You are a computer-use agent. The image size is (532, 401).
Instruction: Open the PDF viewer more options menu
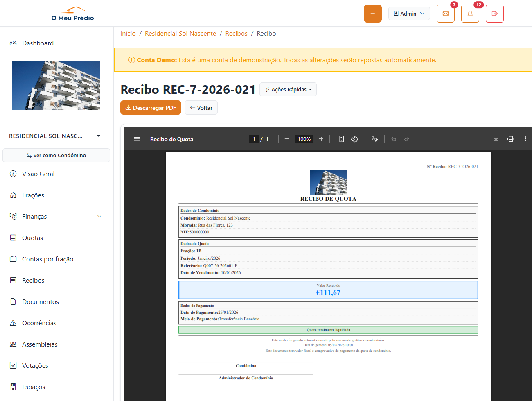525,139
